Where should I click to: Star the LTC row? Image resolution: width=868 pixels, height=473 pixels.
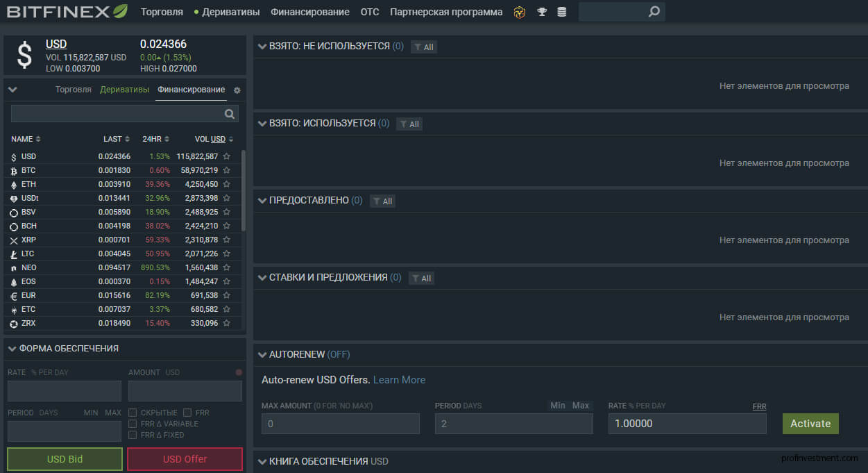227,254
